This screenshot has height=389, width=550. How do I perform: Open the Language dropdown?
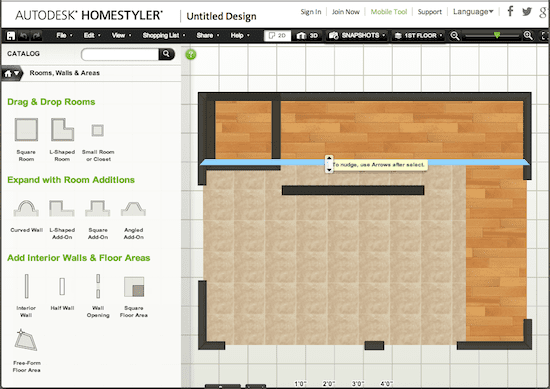click(473, 12)
